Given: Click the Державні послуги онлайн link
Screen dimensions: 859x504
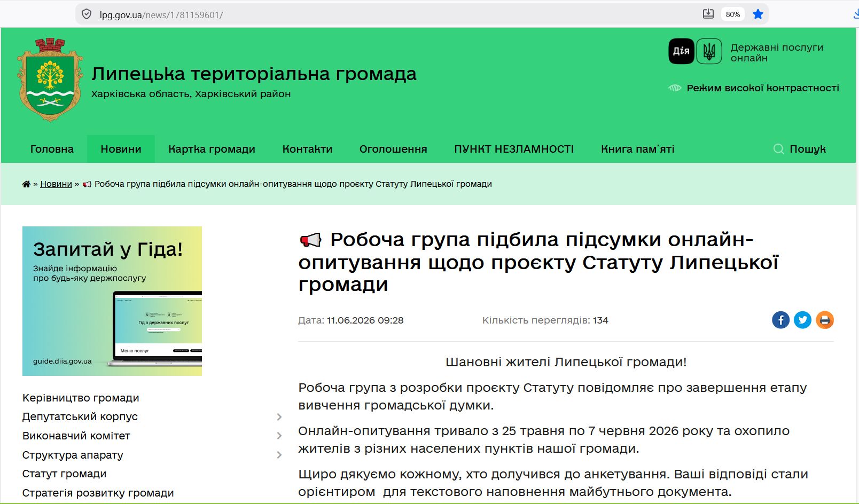Looking at the screenshot, I should (777, 52).
